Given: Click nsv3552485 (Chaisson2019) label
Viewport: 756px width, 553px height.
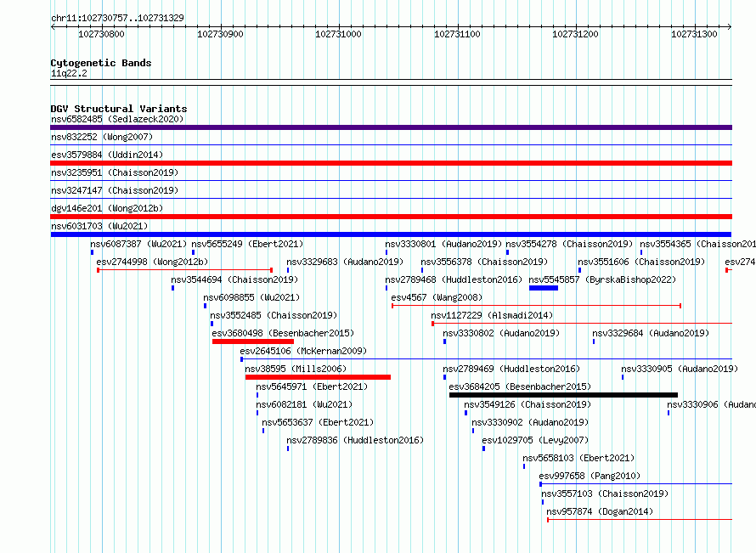Looking at the screenshot, I should coord(274,315).
